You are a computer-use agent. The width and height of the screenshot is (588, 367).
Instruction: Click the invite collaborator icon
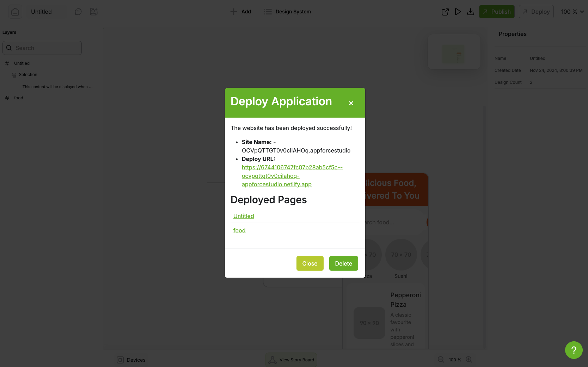(93, 11)
